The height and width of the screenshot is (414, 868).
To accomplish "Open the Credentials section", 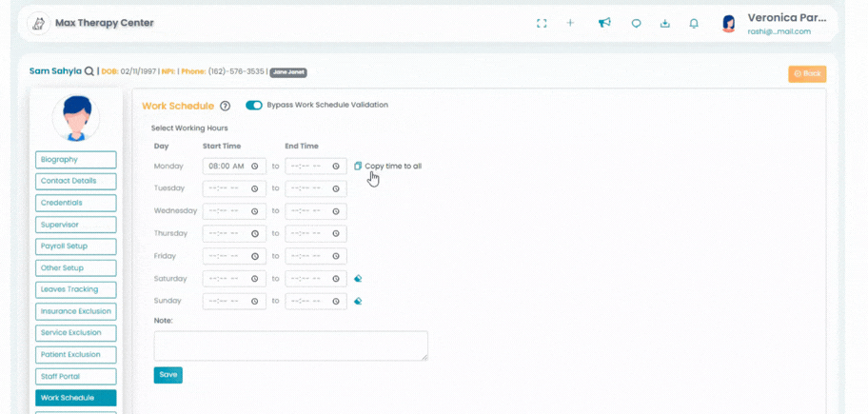I will coord(76,203).
